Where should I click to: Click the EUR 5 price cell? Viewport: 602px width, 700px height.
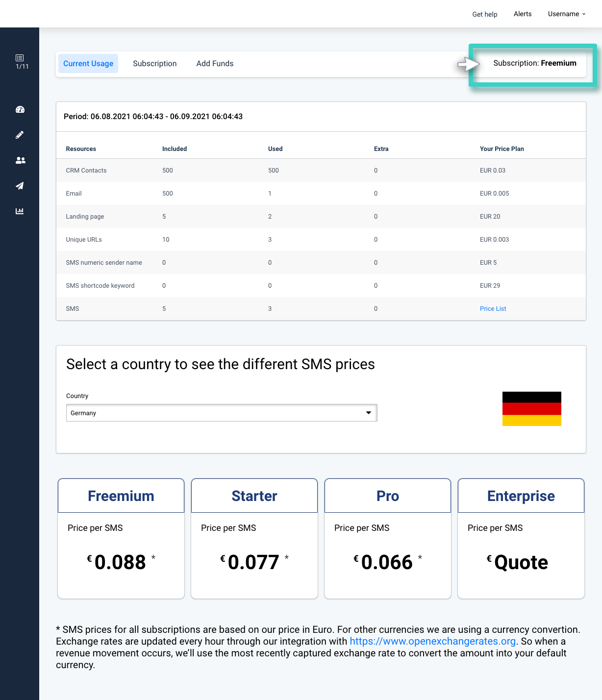click(488, 263)
